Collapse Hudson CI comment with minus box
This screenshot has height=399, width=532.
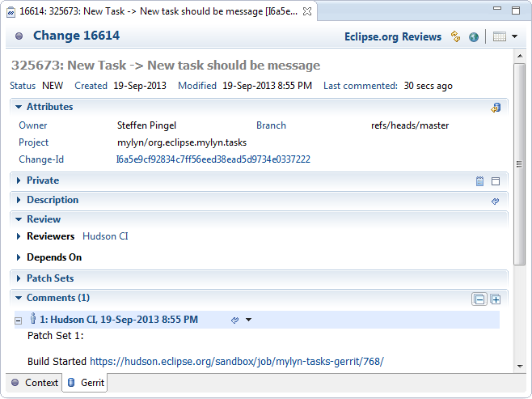pyautogui.click(x=19, y=320)
